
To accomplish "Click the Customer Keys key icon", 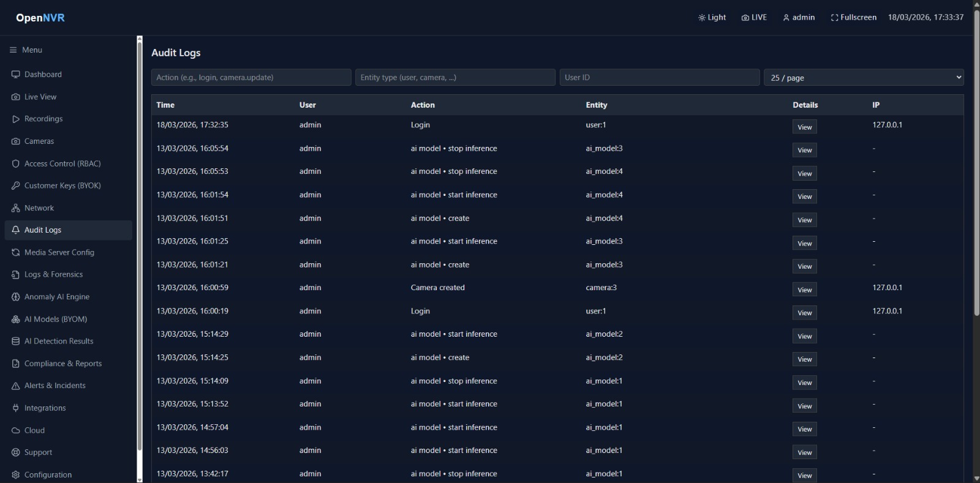I will [x=16, y=185].
